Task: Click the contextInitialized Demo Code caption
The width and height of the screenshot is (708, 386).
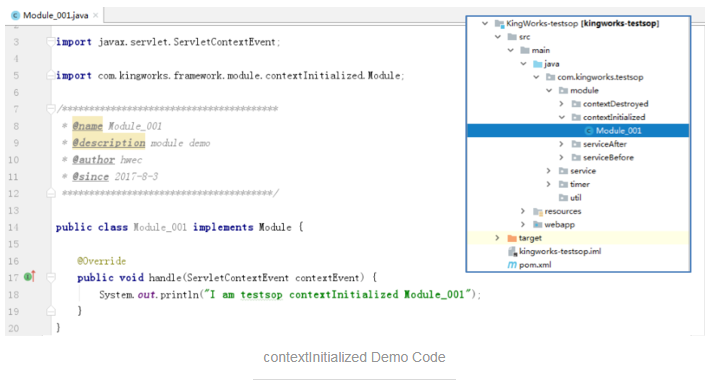Action: 354,357
